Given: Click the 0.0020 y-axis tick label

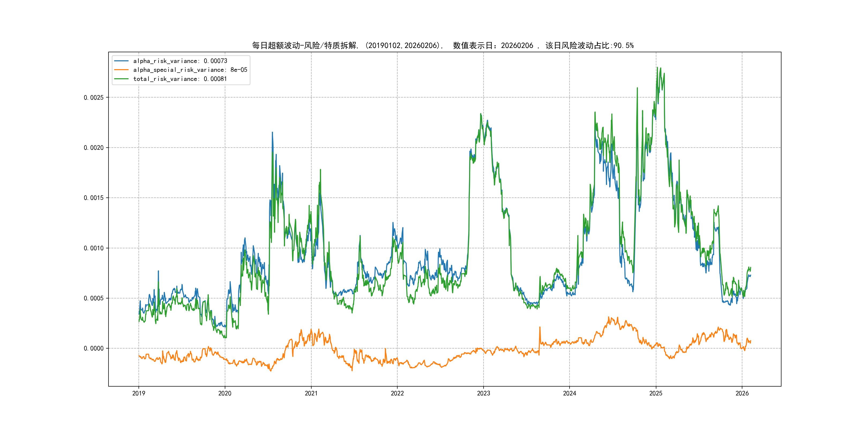Looking at the screenshot, I should 94,148.
